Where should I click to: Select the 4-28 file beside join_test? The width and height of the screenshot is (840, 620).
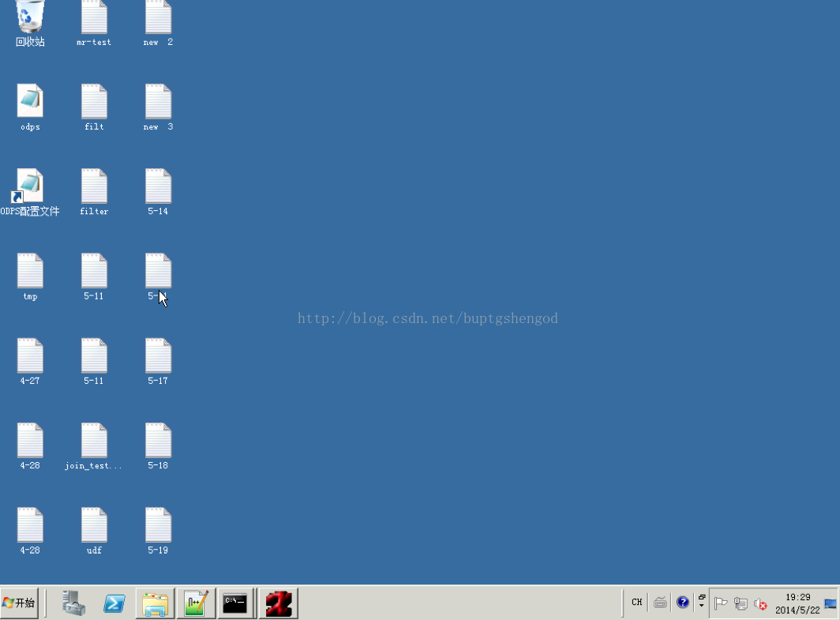click(x=30, y=445)
